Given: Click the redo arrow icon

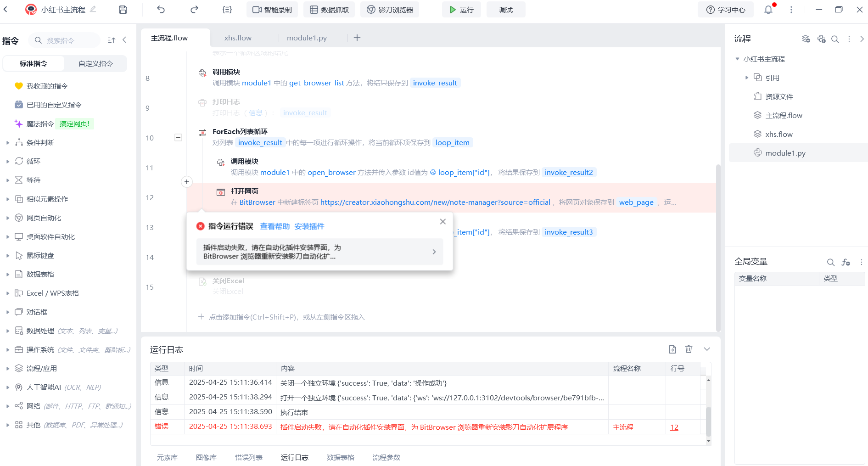Looking at the screenshot, I should [194, 10].
